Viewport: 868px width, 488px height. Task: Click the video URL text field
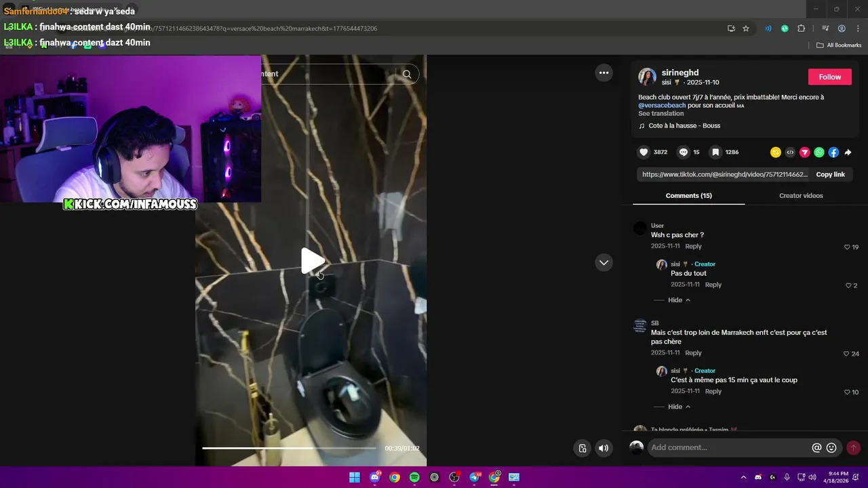pos(724,174)
